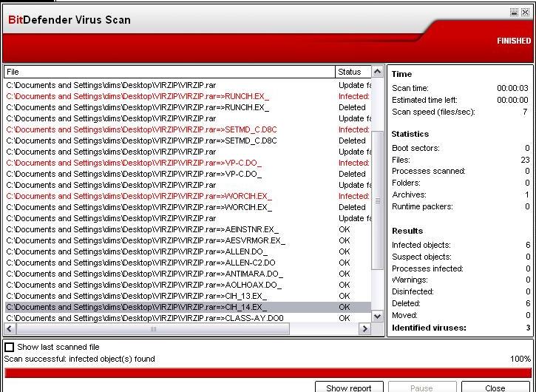Viewport: 536px width, 392px height.
Task: Click the Infected objects label in Results
Action: [x=421, y=245]
